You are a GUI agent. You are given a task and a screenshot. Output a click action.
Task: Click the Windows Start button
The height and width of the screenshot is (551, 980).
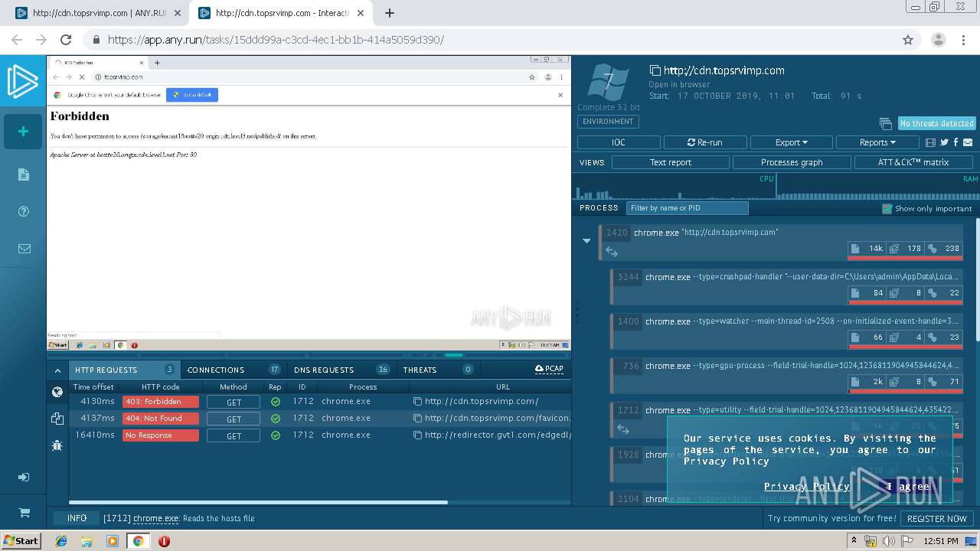tap(21, 541)
